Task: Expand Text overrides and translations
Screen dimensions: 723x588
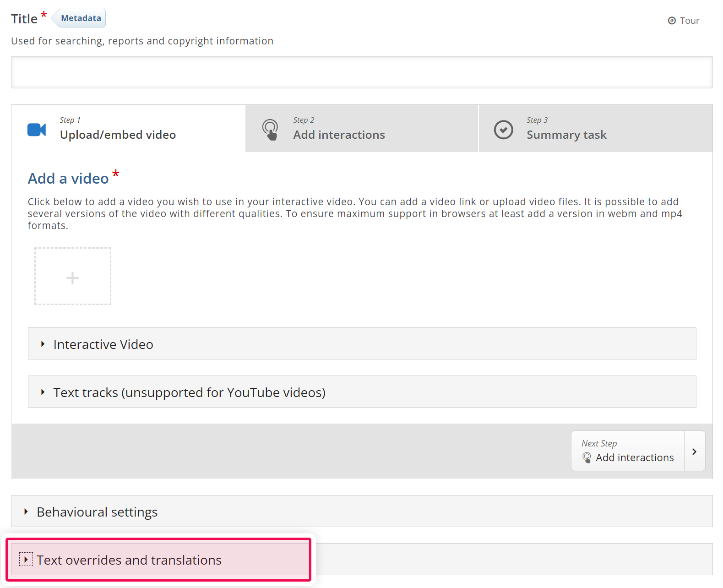Action: pyautogui.click(x=362, y=559)
